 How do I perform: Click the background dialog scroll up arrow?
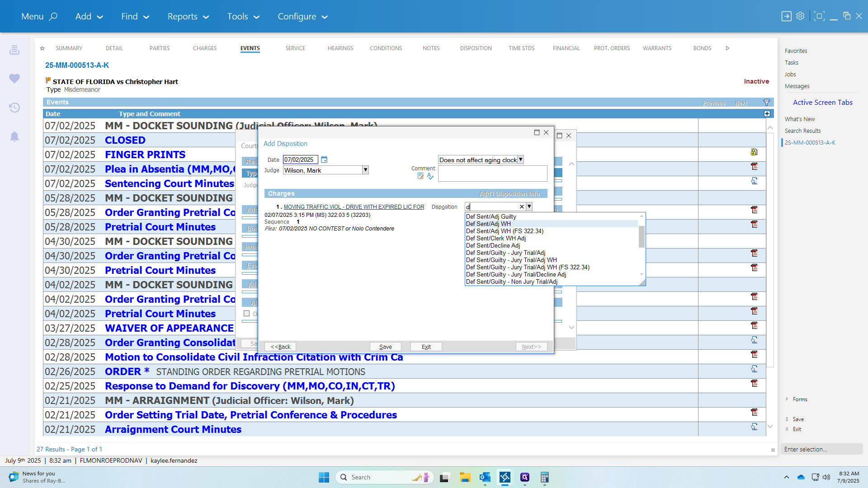tap(571, 164)
